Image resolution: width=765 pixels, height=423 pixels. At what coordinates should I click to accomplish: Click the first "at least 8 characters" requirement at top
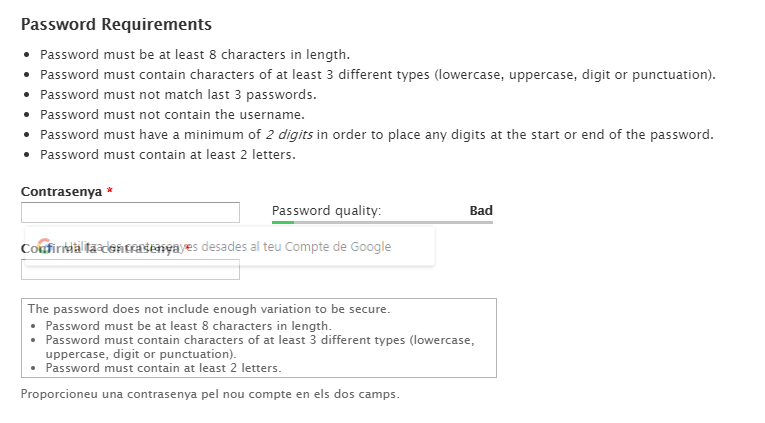[x=195, y=55]
